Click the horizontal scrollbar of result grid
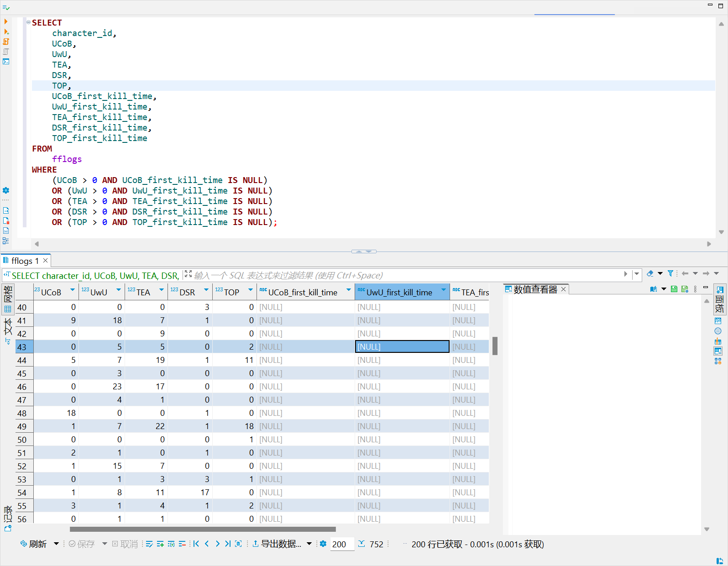The image size is (728, 566). click(x=203, y=529)
